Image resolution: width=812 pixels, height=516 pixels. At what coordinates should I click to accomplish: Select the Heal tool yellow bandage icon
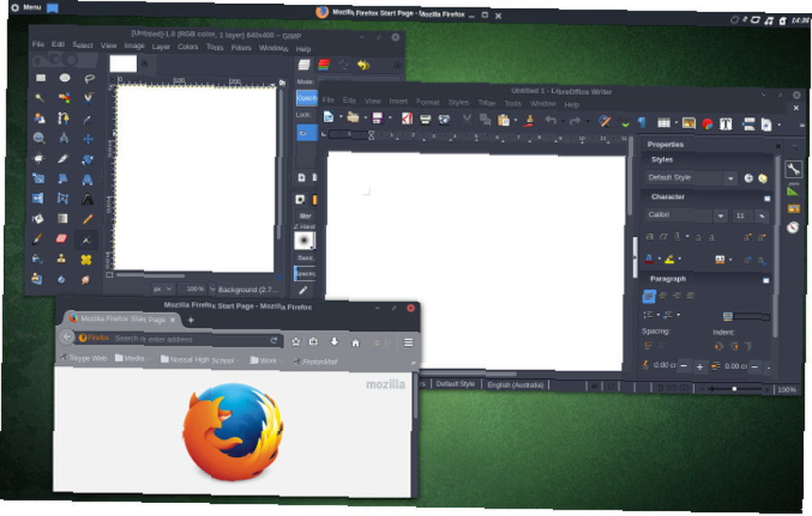(86, 260)
